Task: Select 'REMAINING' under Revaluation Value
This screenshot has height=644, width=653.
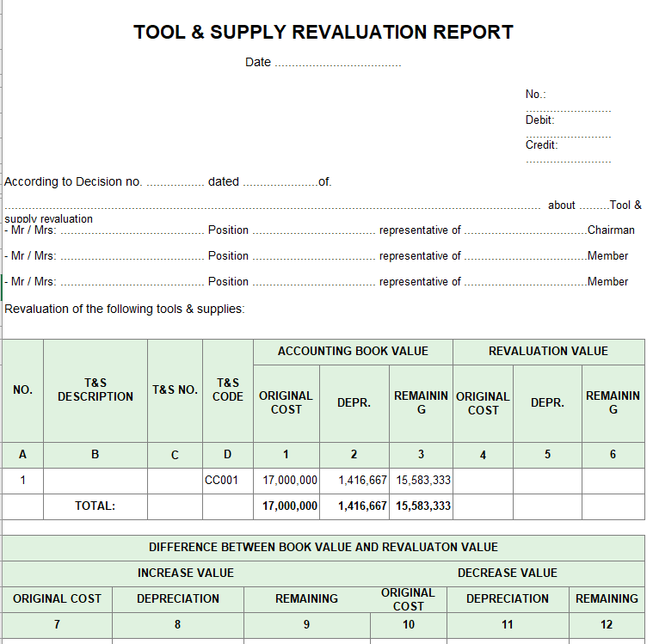Action: click(613, 403)
